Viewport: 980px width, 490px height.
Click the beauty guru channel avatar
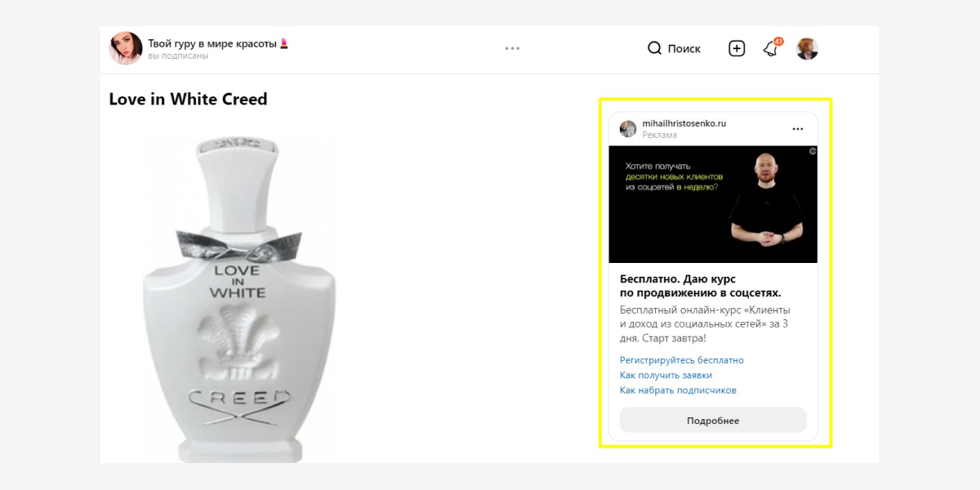click(x=126, y=48)
